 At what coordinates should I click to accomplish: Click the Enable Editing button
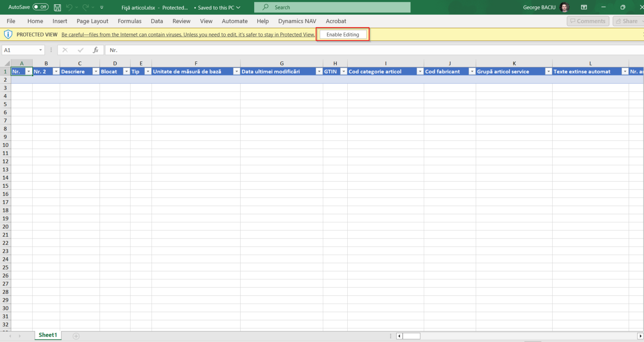click(x=343, y=34)
